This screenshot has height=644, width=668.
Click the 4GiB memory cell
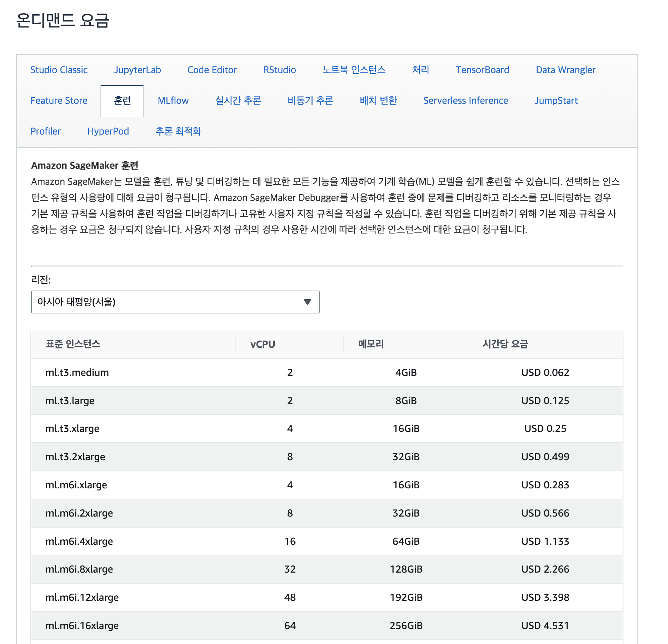406,372
